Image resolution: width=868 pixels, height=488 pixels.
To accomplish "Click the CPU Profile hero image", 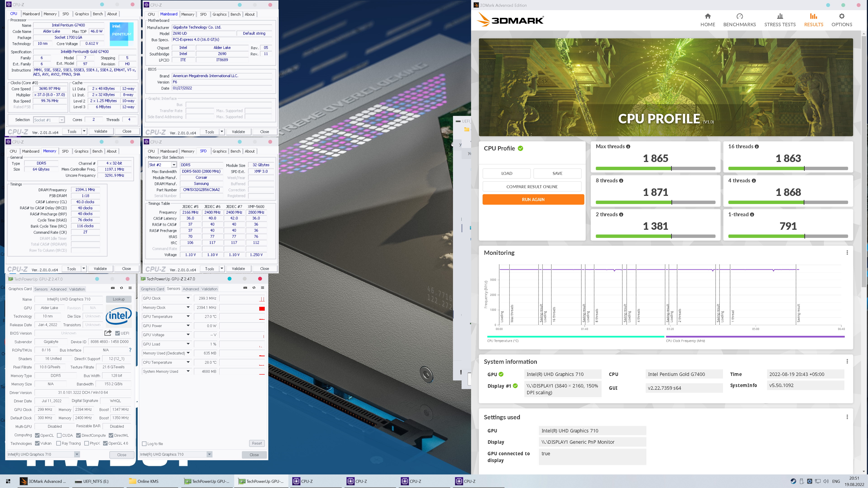I will [666, 87].
